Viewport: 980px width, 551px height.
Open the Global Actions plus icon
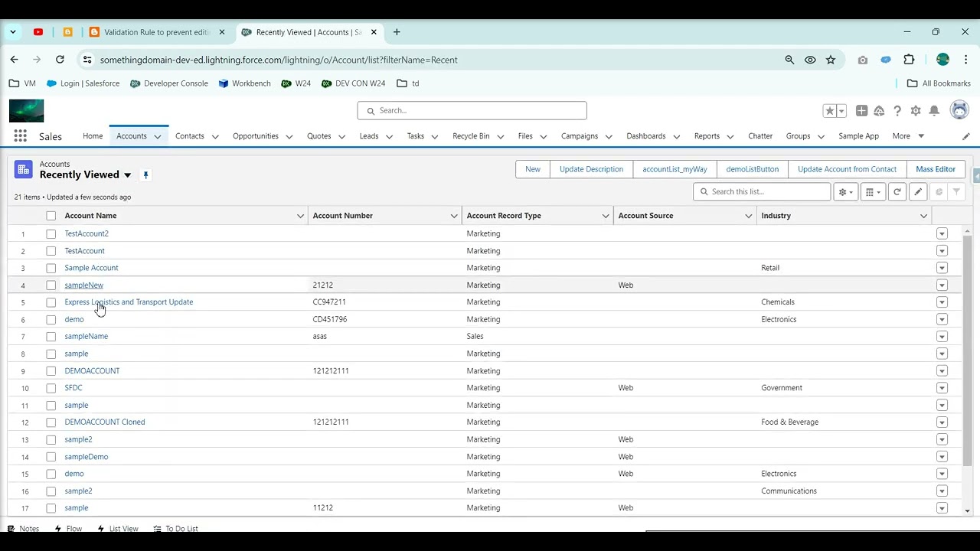(861, 111)
